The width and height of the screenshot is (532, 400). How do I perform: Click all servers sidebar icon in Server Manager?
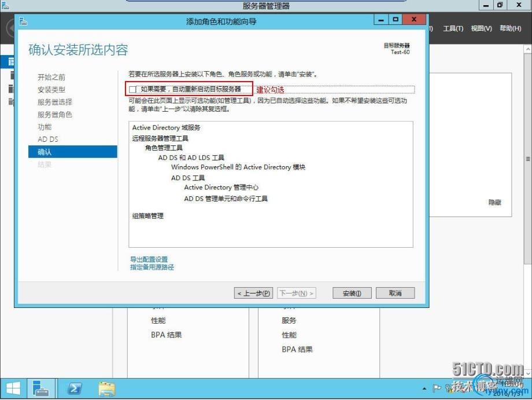click(11, 89)
